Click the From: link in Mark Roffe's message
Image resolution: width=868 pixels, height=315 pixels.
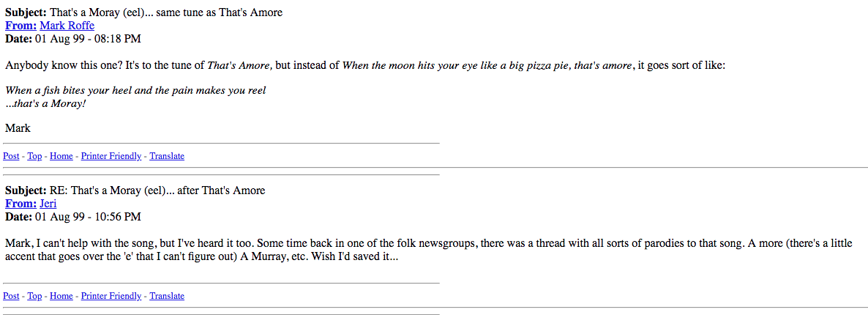click(20, 26)
